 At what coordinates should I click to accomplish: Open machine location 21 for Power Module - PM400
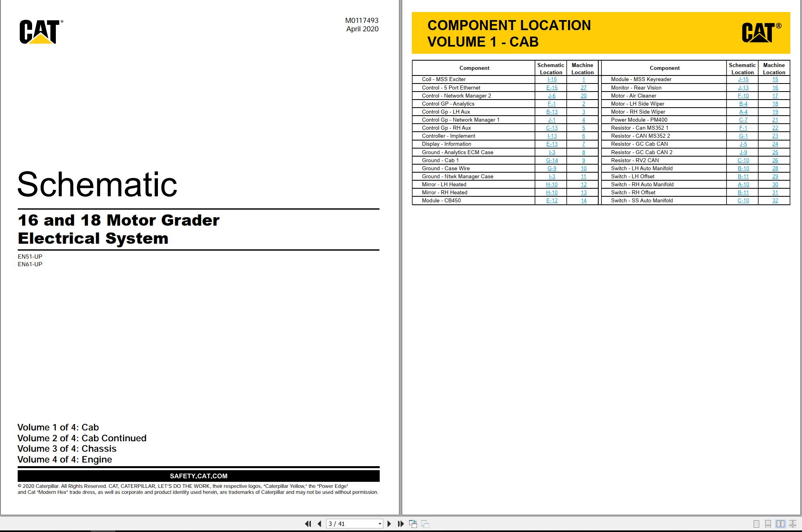[775, 120]
